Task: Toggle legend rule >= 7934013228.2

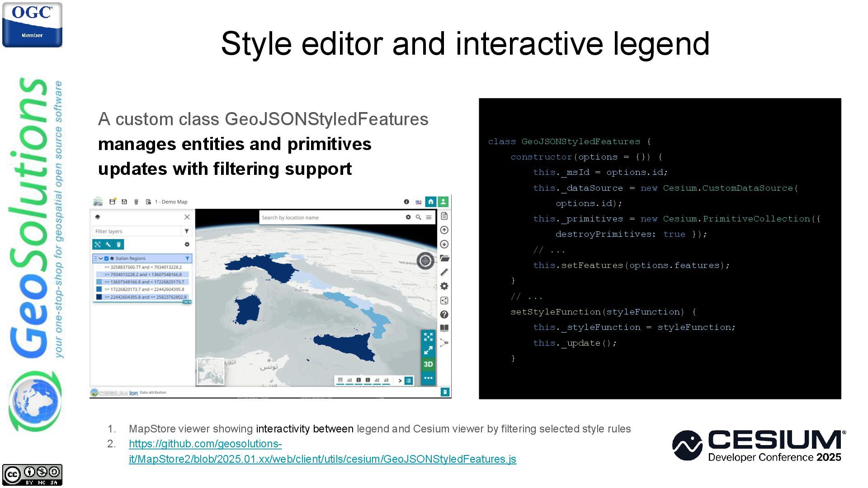Action: pyautogui.click(x=143, y=274)
